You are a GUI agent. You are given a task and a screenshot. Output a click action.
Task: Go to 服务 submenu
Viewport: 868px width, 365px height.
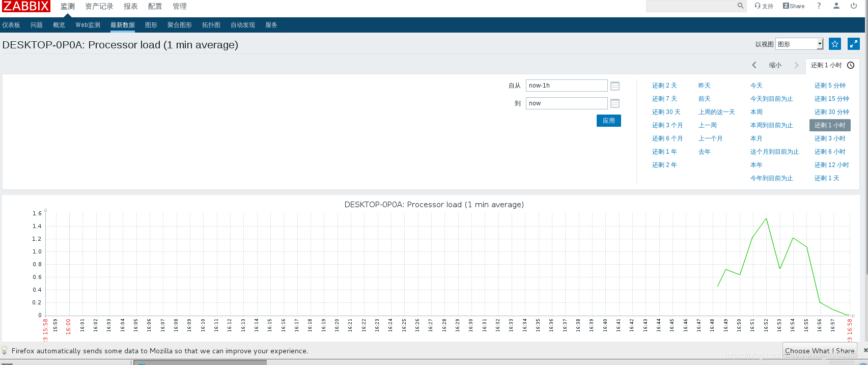[x=271, y=25]
